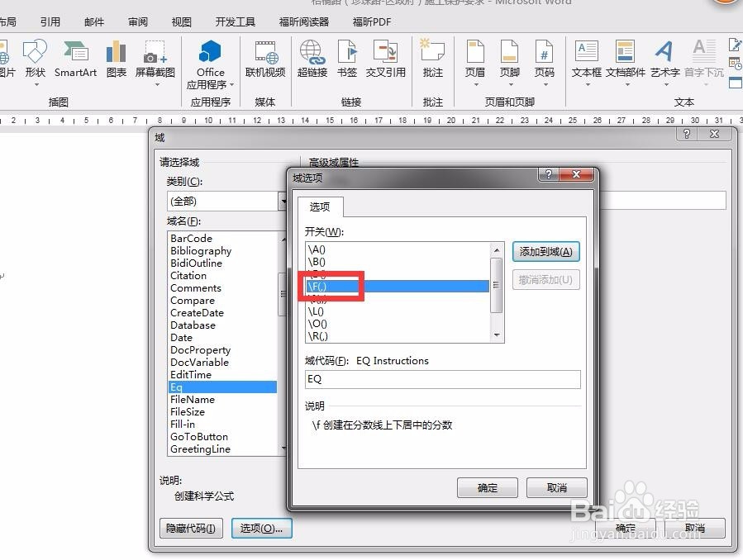Expand the WordArt dropdown arrow
743x560 pixels.
click(x=666, y=85)
